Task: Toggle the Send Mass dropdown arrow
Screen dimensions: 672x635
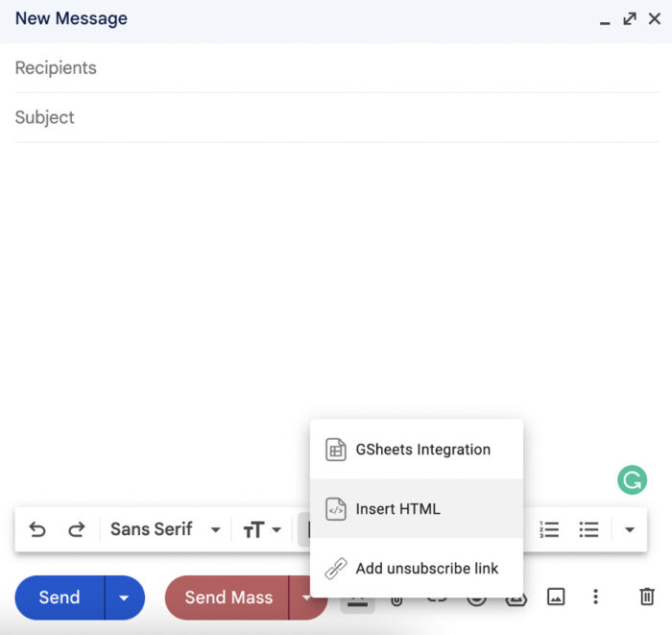Action: pyautogui.click(x=305, y=598)
